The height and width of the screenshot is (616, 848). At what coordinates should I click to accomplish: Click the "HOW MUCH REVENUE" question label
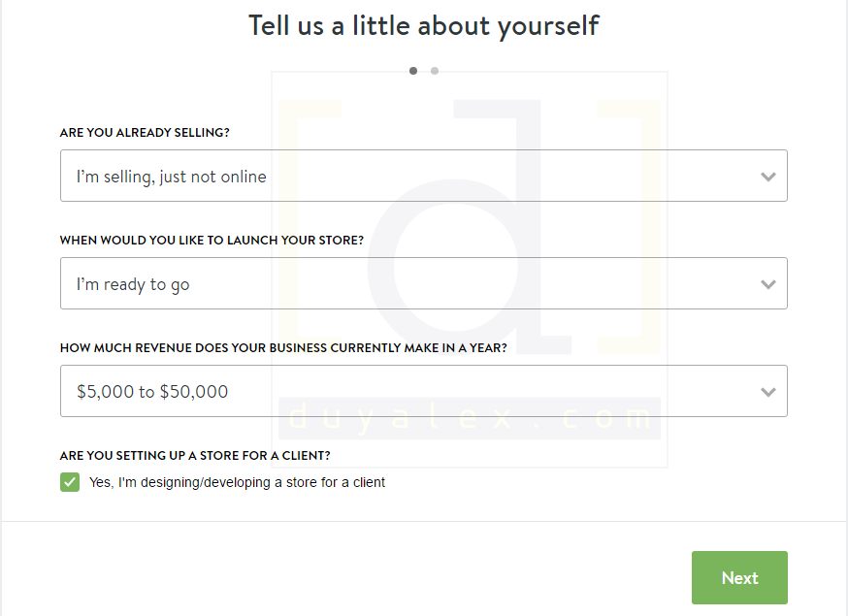coord(283,348)
